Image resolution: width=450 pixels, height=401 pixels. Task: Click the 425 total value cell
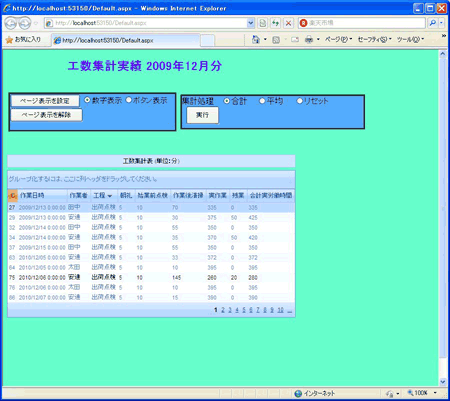pyautogui.click(x=253, y=218)
